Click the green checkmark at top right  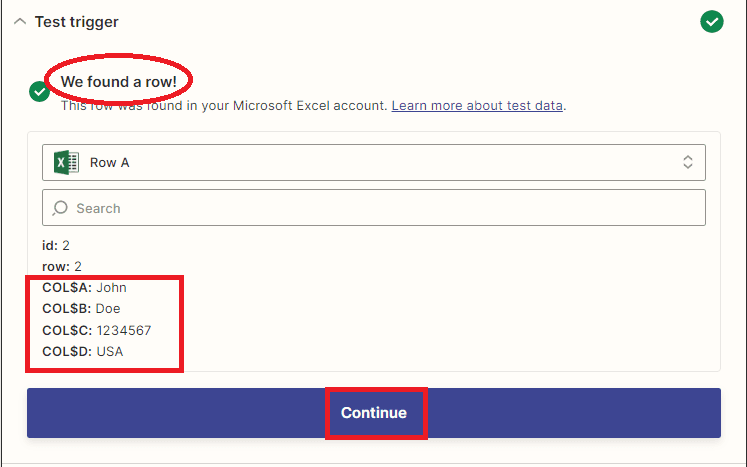(x=711, y=21)
